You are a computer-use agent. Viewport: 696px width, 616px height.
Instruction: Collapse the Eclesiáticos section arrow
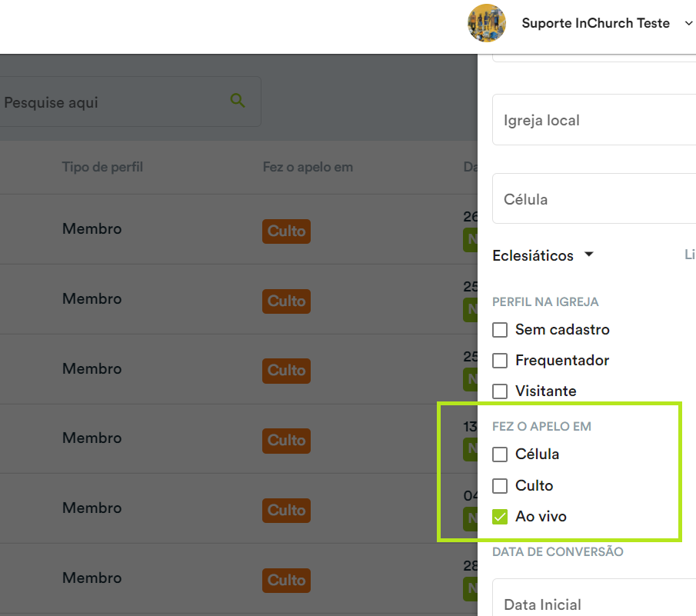[588, 255]
